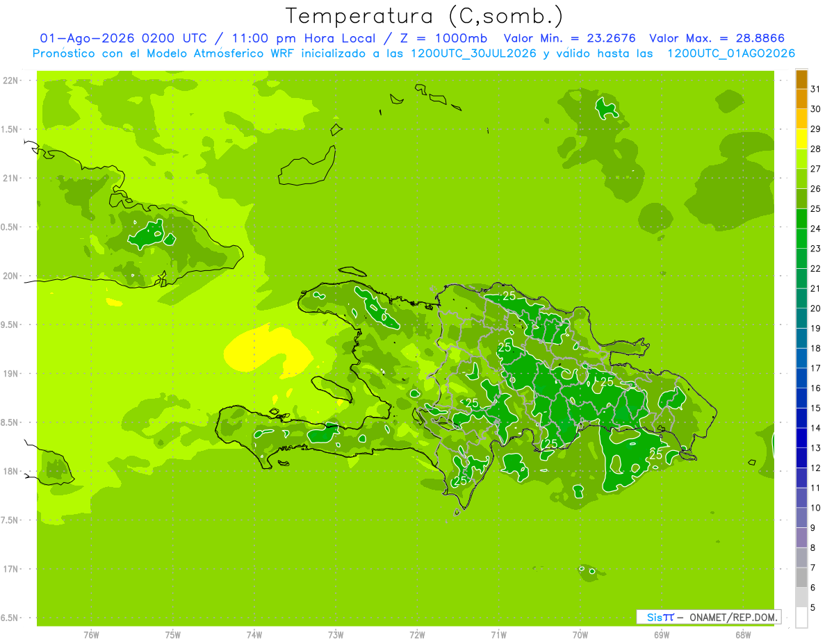
Task: Pick the legend swatch between 29 and 30
Action: [801, 119]
